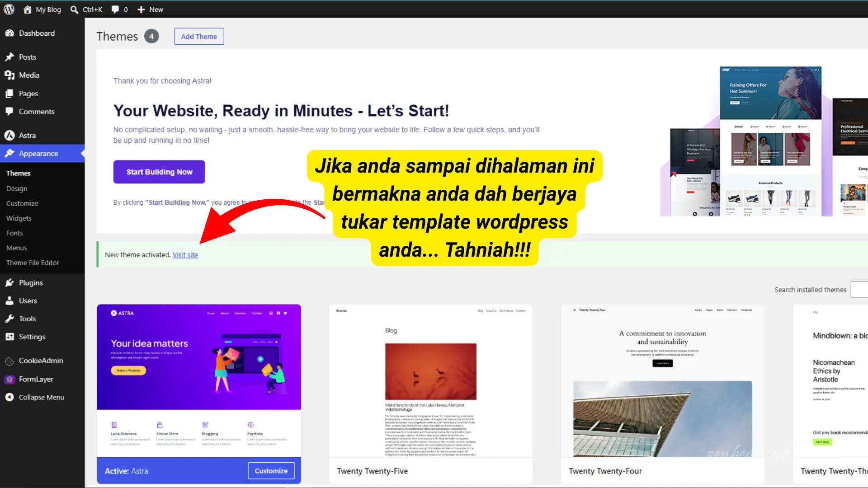This screenshot has height=488, width=868.
Task: Select the Twenty Twenty-Three theme thumbnail
Action: click(831, 380)
